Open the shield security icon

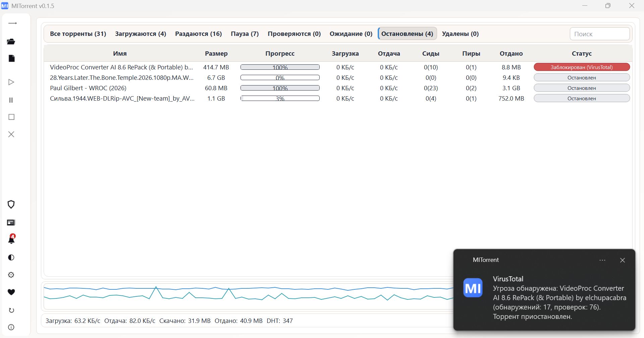click(x=11, y=205)
